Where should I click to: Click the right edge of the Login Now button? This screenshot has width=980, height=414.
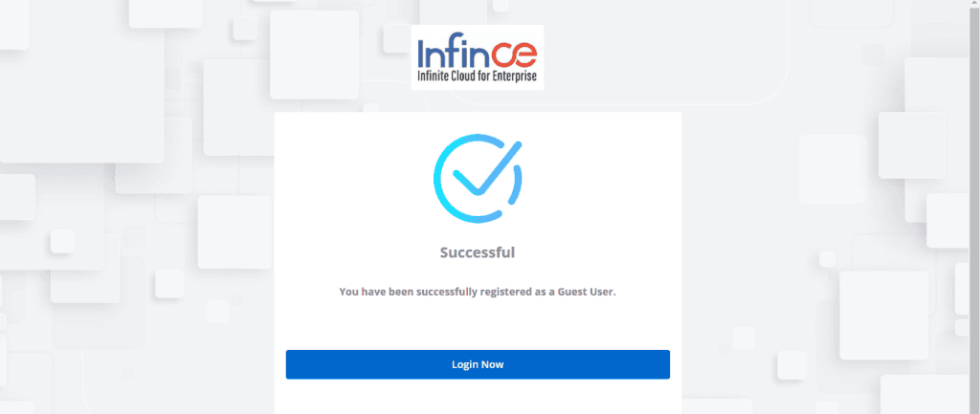pyautogui.click(x=665, y=364)
